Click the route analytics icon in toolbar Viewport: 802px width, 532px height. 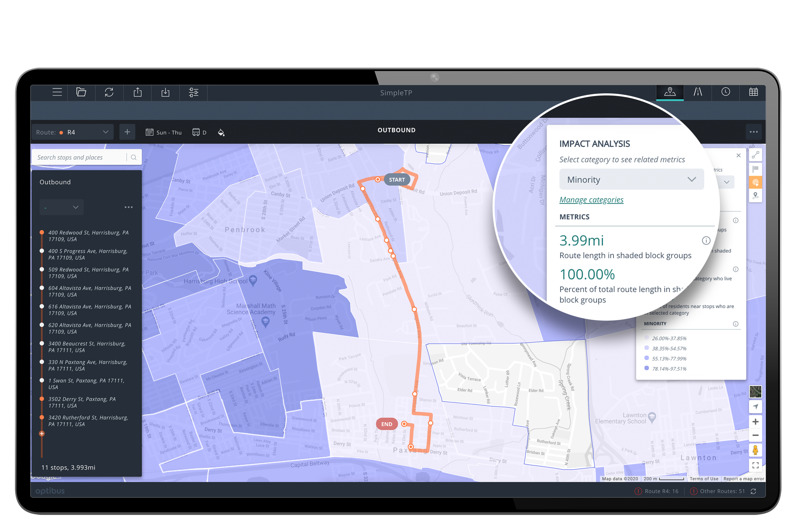(x=697, y=92)
